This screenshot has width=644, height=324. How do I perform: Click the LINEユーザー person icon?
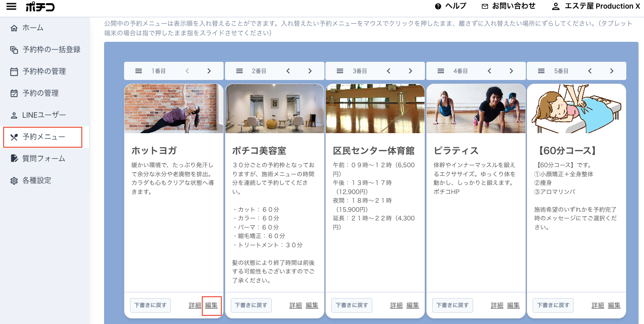(x=14, y=115)
